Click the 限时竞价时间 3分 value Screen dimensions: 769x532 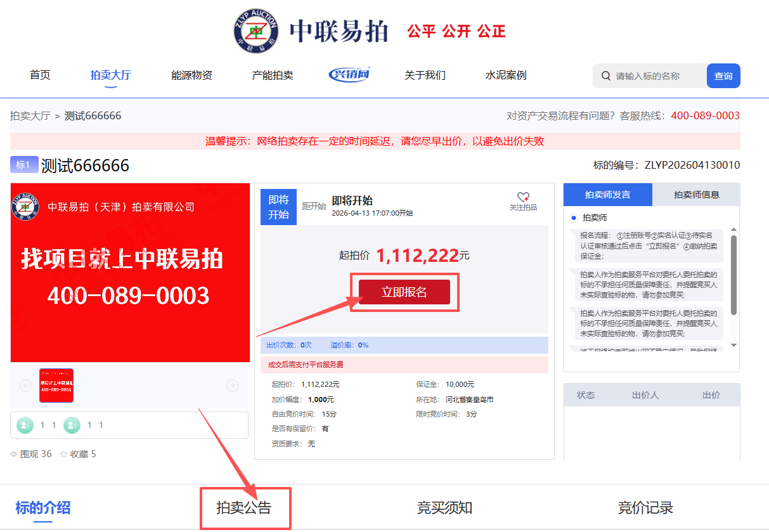tap(471, 414)
